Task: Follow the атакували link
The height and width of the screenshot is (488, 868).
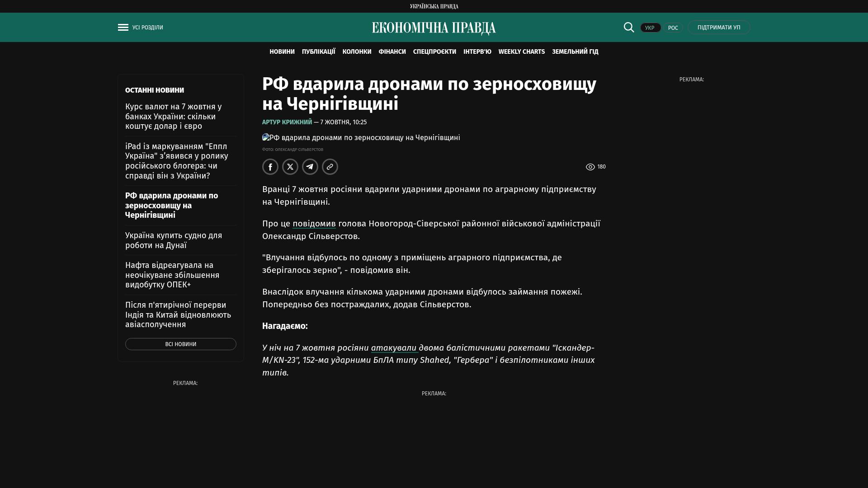Action: pyautogui.click(x=394, y=348)
